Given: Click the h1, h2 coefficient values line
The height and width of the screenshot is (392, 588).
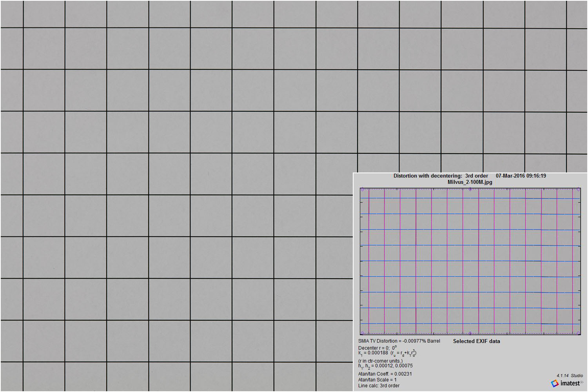Looking at the screenshot, I should coord(385,366).
